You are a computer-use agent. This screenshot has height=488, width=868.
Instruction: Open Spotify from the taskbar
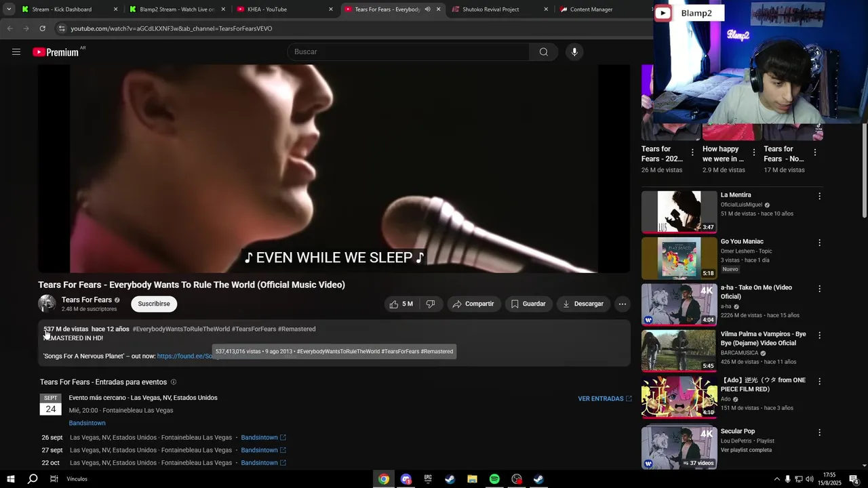(494, 479)
